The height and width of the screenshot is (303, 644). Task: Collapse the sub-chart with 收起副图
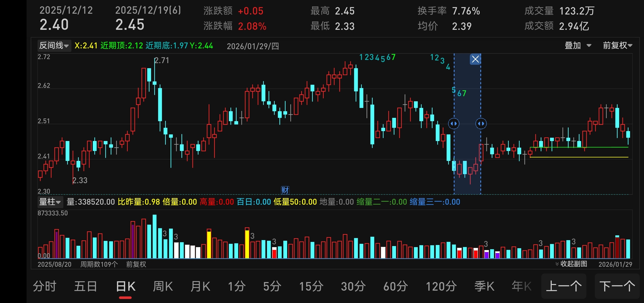click(571, 264)
